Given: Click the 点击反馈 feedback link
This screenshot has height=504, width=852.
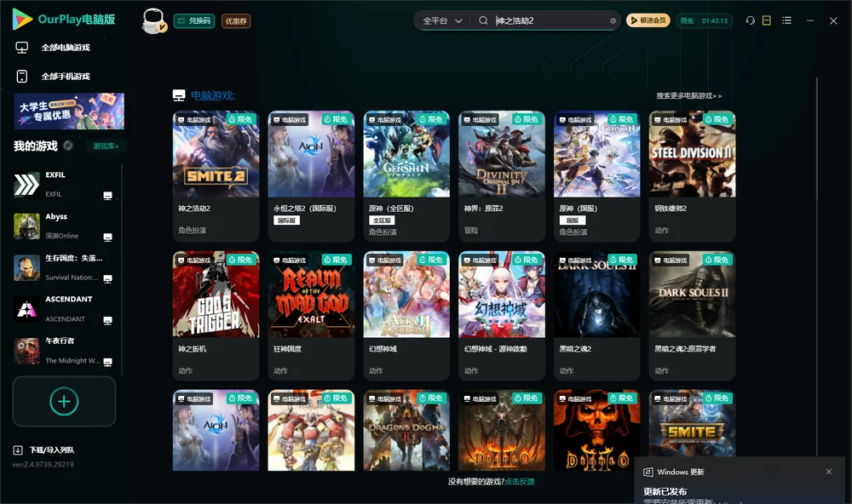Looking at the screenshot, I should tap(520, 481).
